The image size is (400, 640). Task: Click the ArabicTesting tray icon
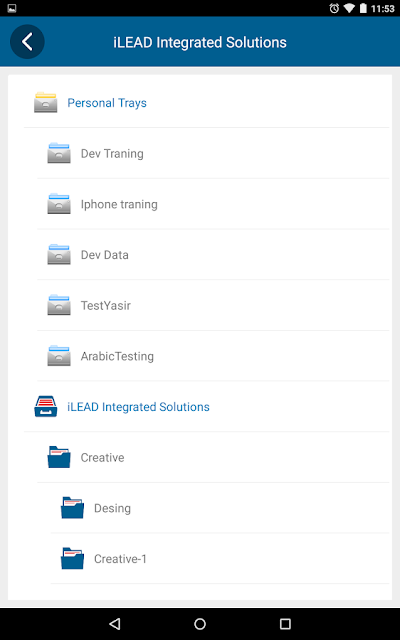pos(59,356)
